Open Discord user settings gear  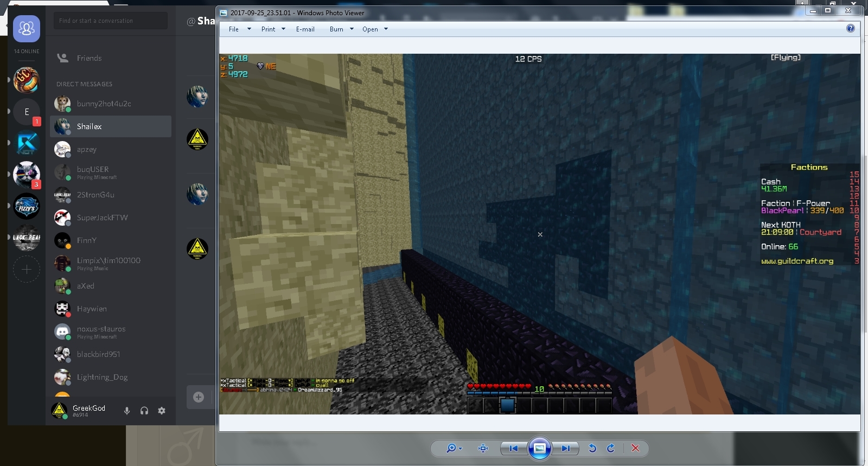point(162,411)
